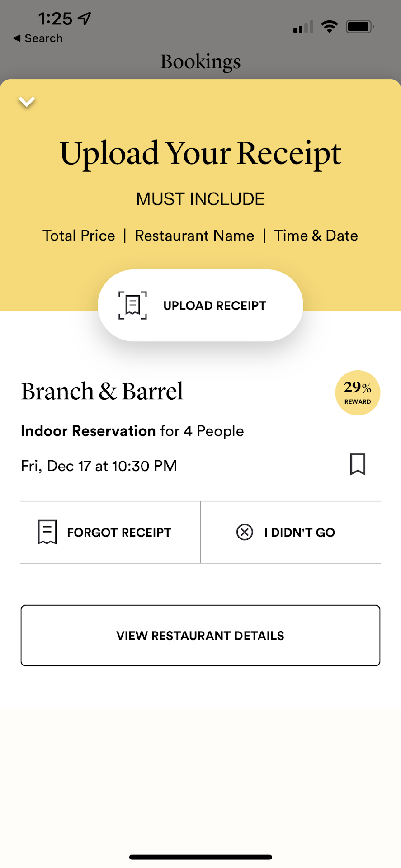Tap the location arrow status icon

pos(85,19)
